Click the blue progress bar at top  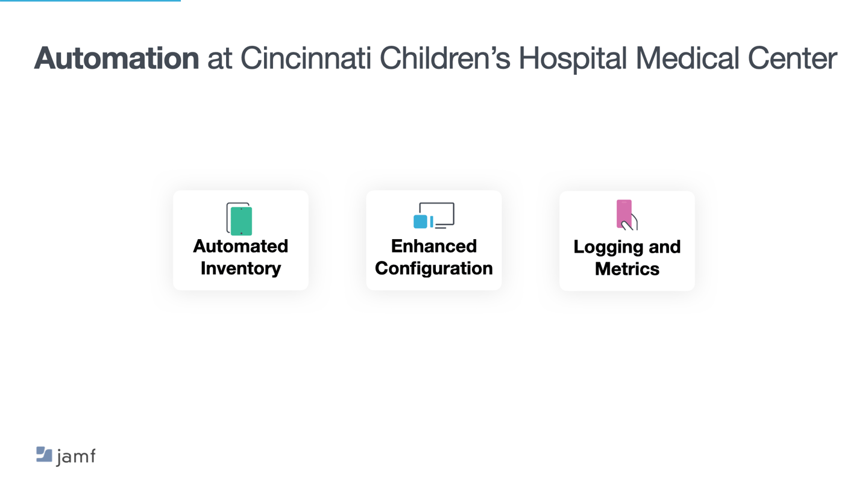[90, 1]
